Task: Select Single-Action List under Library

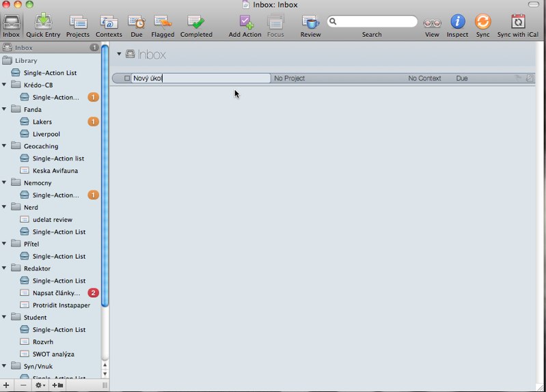Action: tap(51, 73)
